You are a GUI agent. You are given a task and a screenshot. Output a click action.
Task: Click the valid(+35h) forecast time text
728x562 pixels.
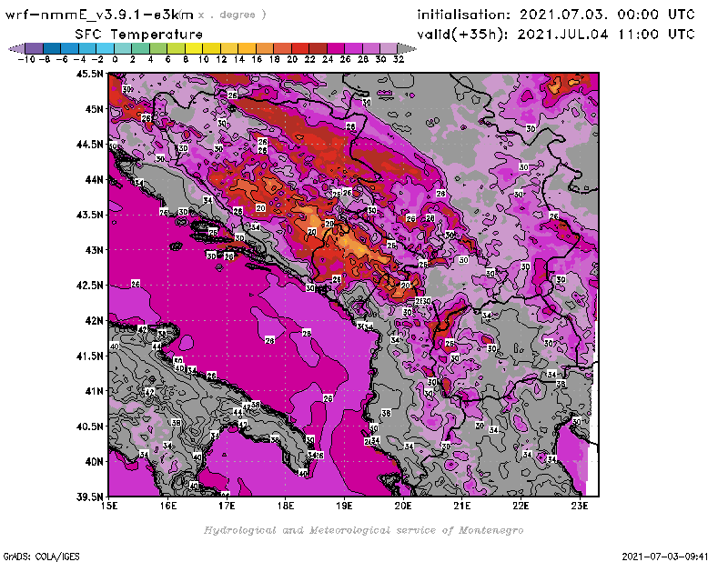(556, 35)
